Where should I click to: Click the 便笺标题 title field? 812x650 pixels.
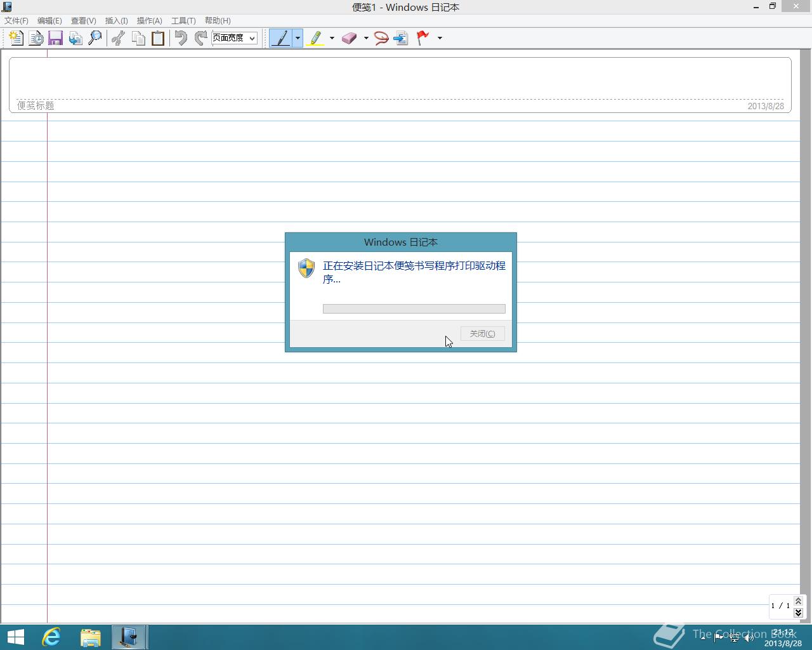[36, 106]
